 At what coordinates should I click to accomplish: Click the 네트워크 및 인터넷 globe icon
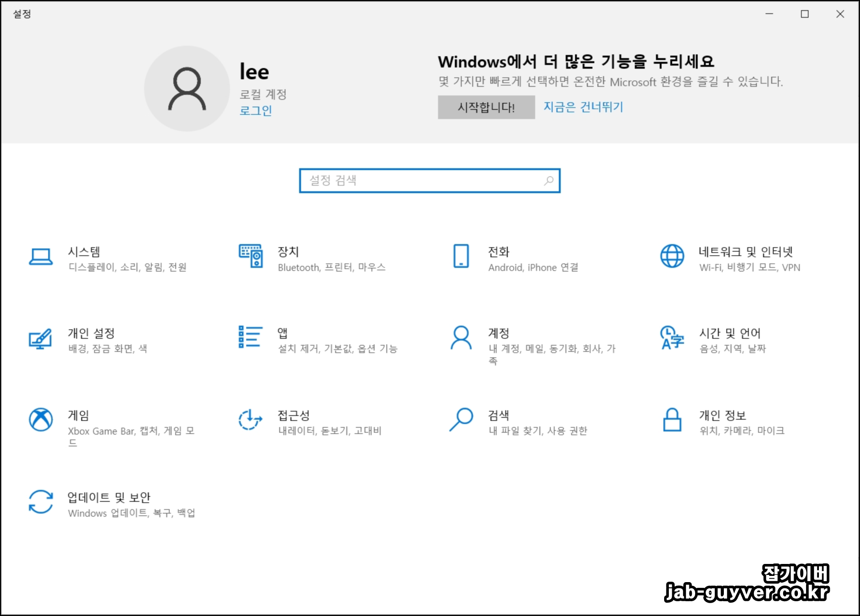point(672,256)
